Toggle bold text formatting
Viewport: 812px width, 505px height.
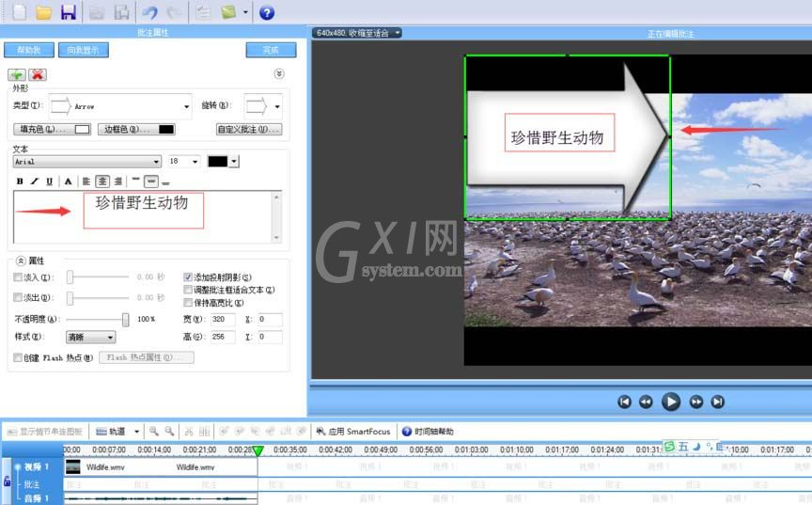tap(20, 181)
